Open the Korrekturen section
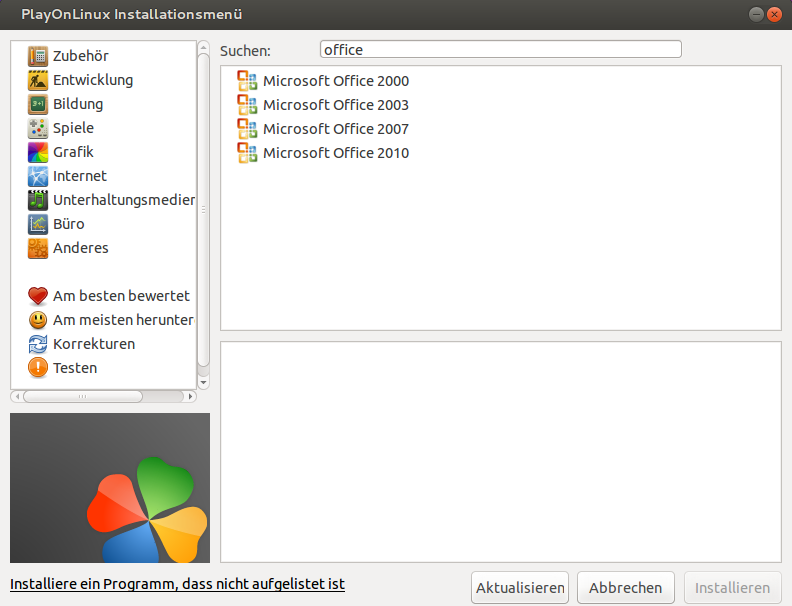 94,344
